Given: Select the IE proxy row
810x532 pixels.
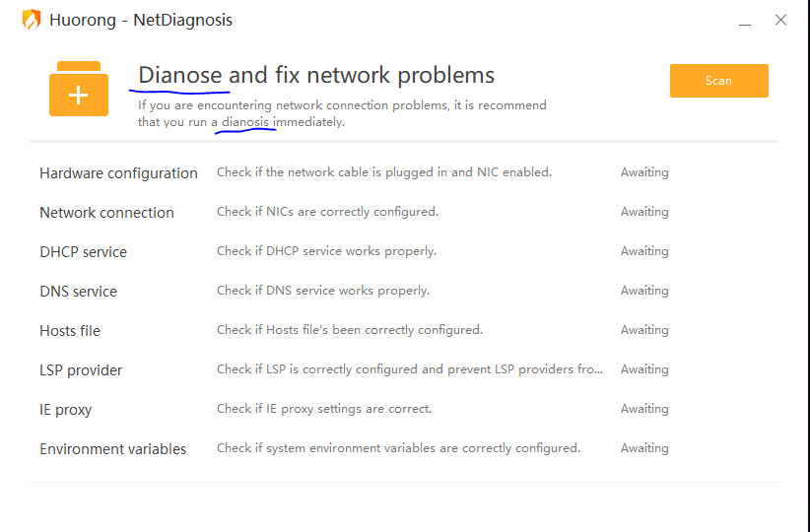Looking at the screenshot, I should [x=65, y=410].
